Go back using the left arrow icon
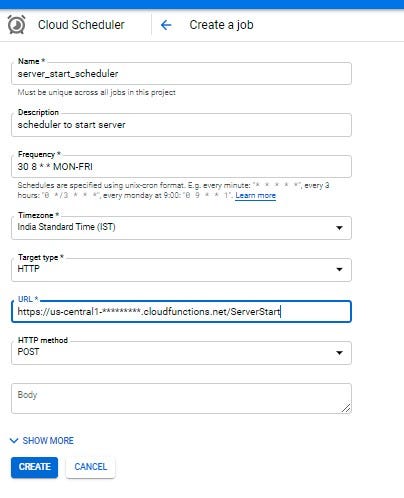Image resolution: width=404 pixels, height=498 pixels. pyautogui.click(x=166, y=25)
